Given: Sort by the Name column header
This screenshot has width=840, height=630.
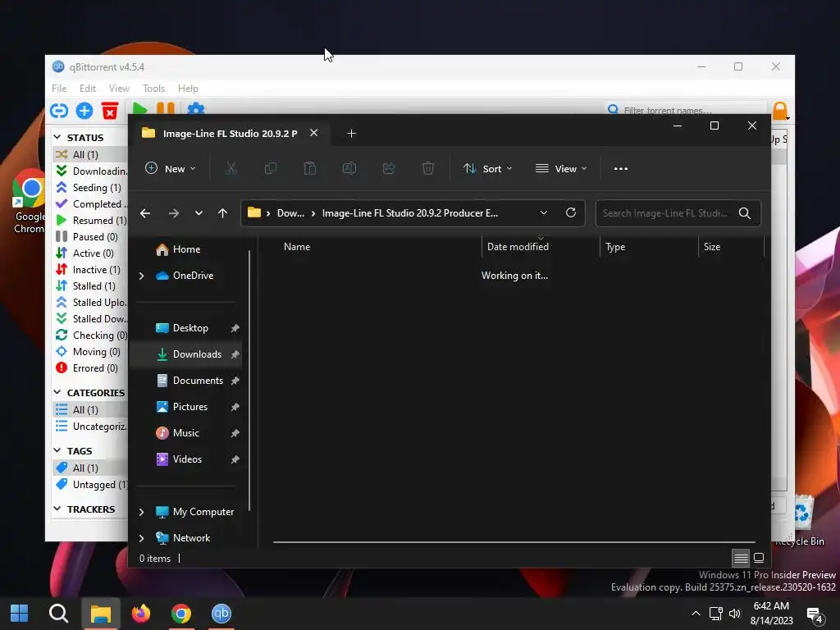Looking at the screenshot, I should 297,246.
